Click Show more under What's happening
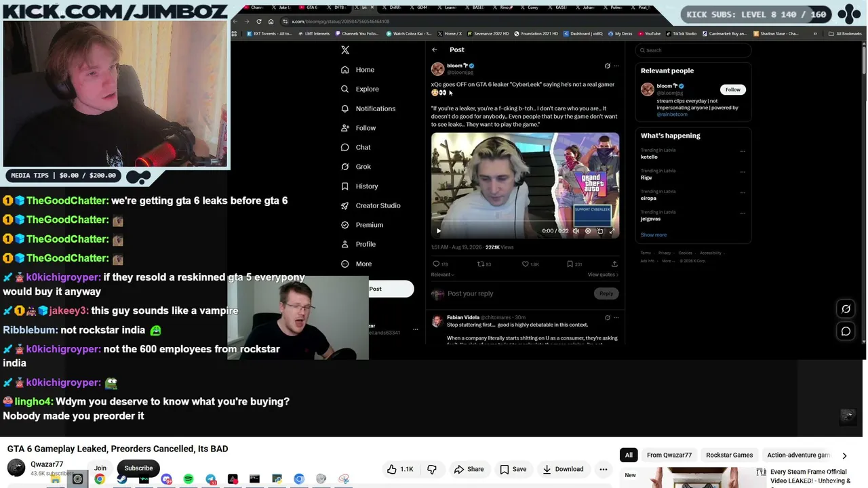Viewport: 868px width, 488px height. 654,235
